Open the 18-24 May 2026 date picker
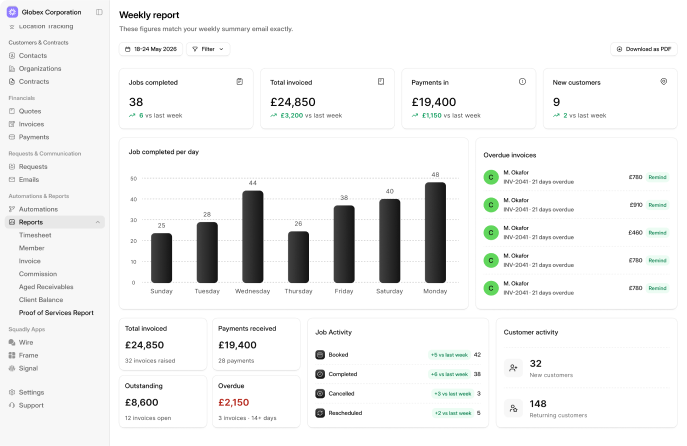This screenshot has height=446, width=687. [151, 49]
